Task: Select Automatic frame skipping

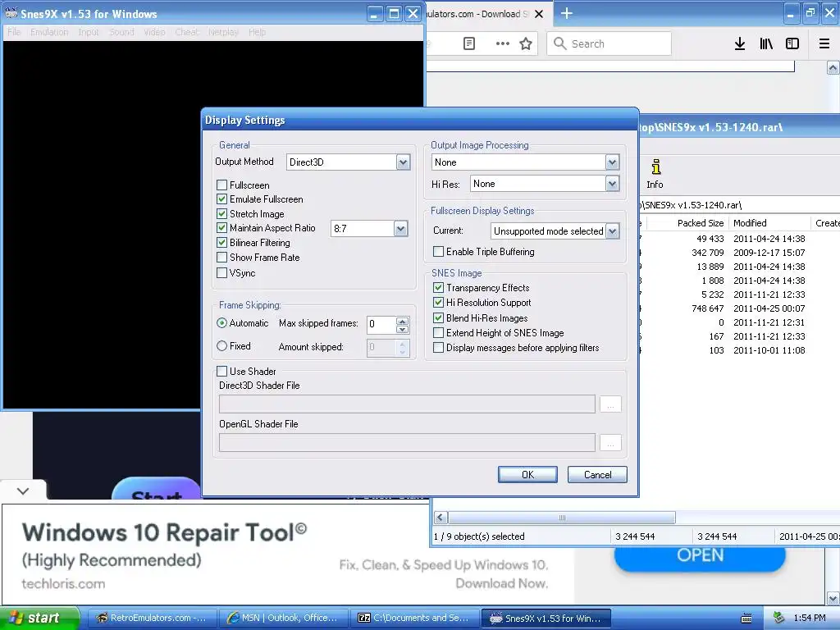Action: click(221, 323)
